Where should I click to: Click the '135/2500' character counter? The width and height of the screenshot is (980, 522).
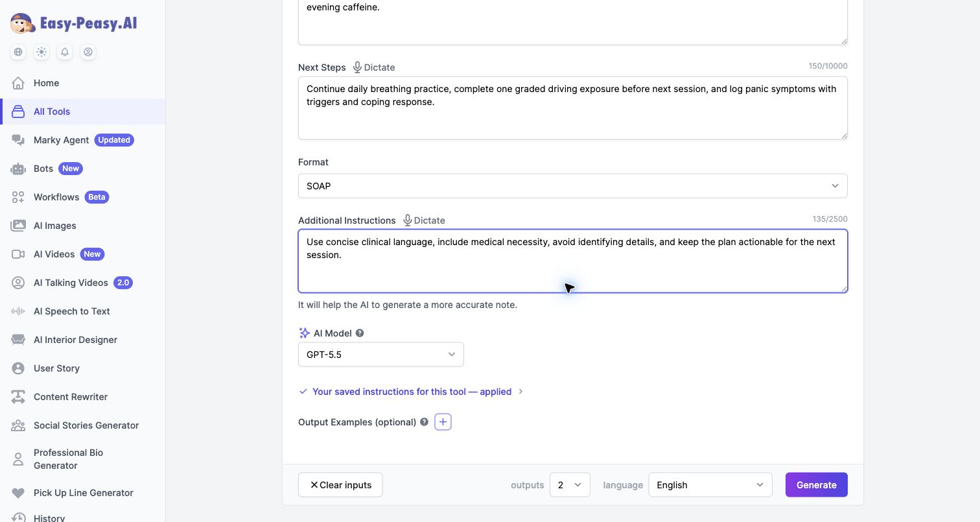(830, 219)
